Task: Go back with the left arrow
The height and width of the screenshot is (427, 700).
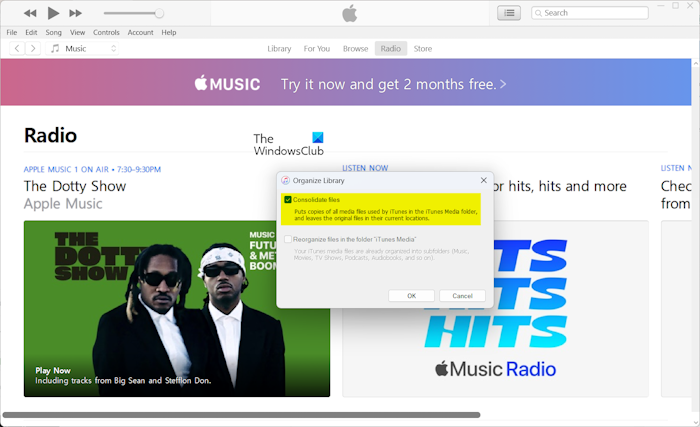Action: [x=17, y=48]
